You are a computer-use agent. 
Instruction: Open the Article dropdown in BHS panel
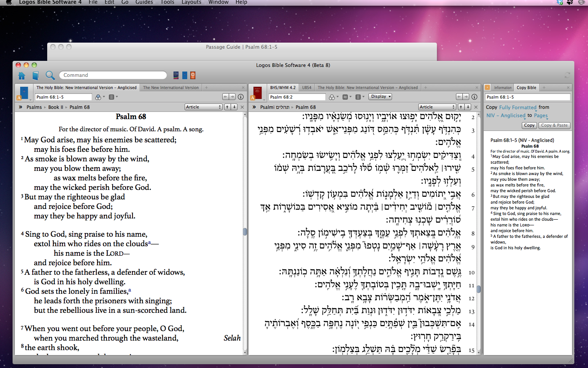pos(437,107)
